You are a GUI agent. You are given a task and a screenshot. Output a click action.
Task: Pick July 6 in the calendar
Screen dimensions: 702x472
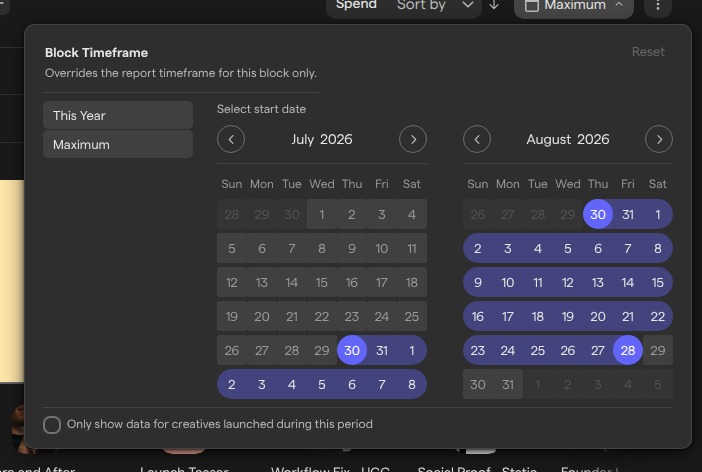(x=262, y=249)
